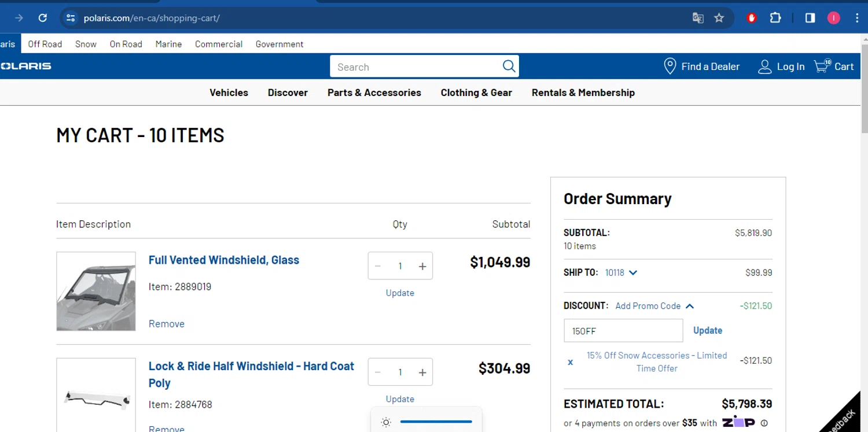Update Full Vented Windshield quantity
This screenshot has width=868, height=432.
(x=400, y=293)
